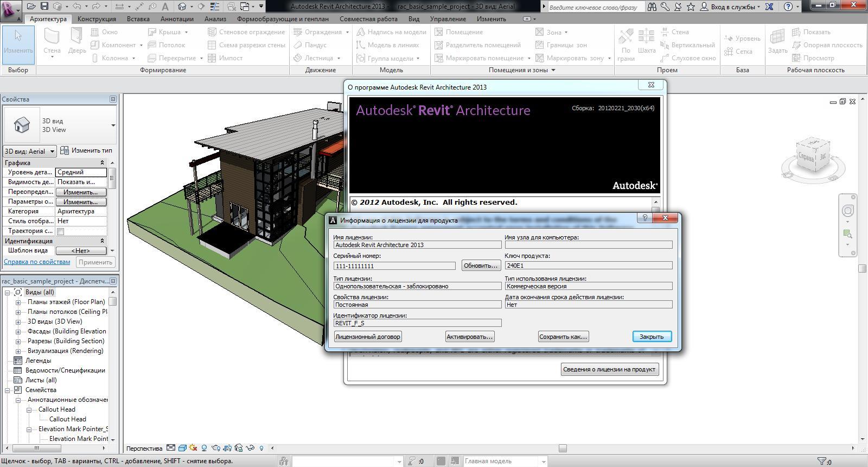Image resolution: width=868 pixels, height=467 pixels.
Task: Click the ViewCube in the 3D view
Action: point(812,154)
